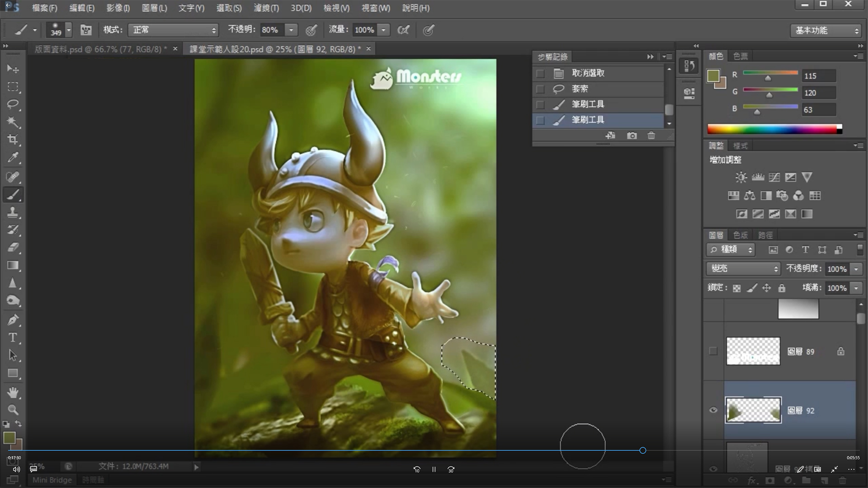Select the Eraser tool
The width and height of the screenshot is (868, 488).
pyautogui.click(x=13, y=248)
